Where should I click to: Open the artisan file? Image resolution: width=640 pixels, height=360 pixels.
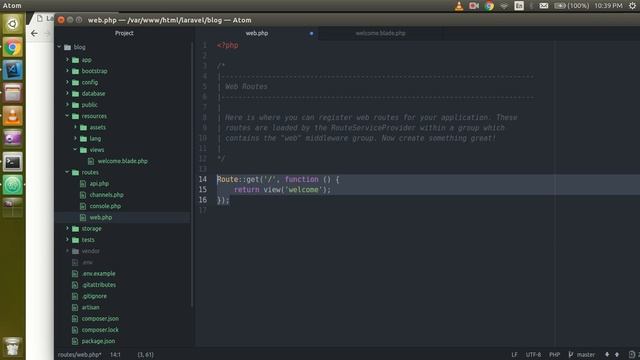coord(91,307)
